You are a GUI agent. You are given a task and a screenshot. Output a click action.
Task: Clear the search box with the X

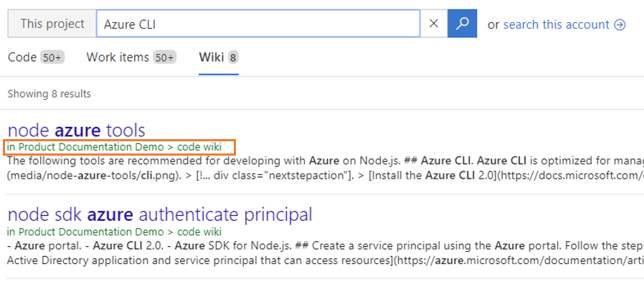tap(434, 24)
